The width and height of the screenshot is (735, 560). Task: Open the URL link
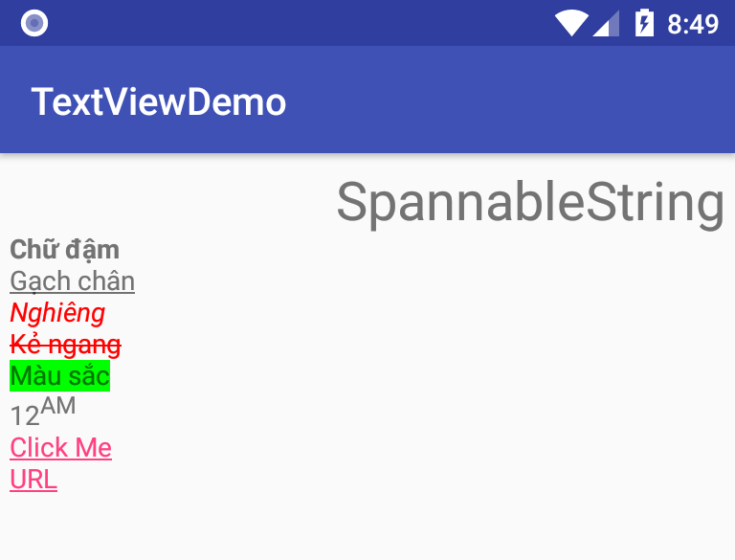(x=33, y=480)
